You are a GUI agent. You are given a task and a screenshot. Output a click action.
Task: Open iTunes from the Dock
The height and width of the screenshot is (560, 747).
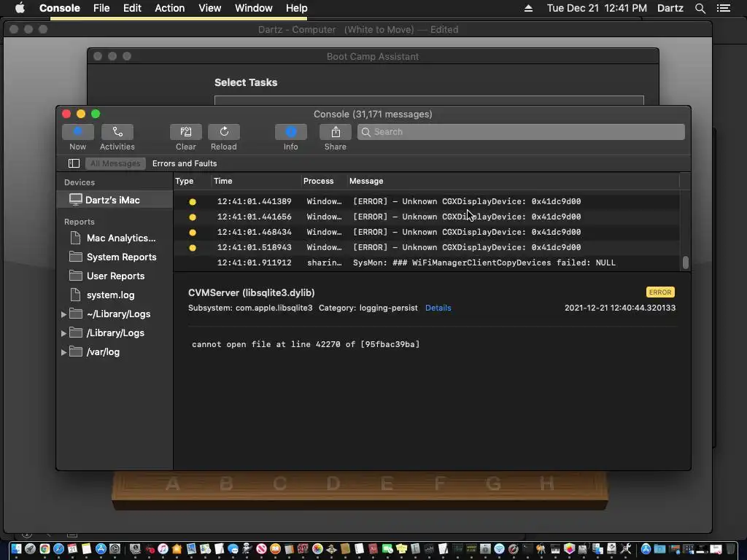coord(163,548)
